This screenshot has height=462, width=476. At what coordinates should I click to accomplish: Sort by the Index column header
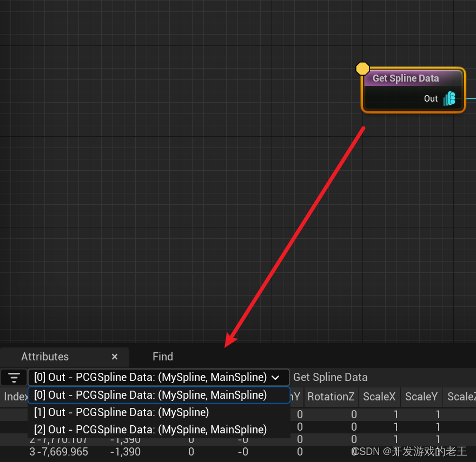pos(14,397)
